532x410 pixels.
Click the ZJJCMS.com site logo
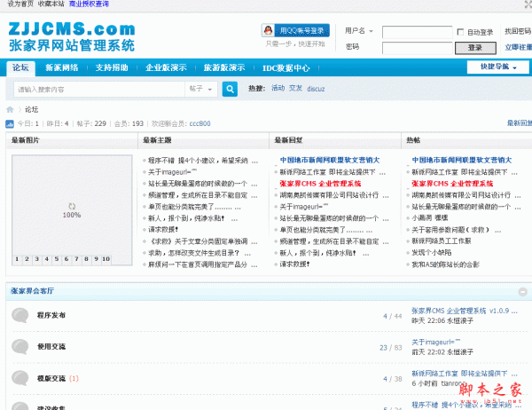(72, 36)
